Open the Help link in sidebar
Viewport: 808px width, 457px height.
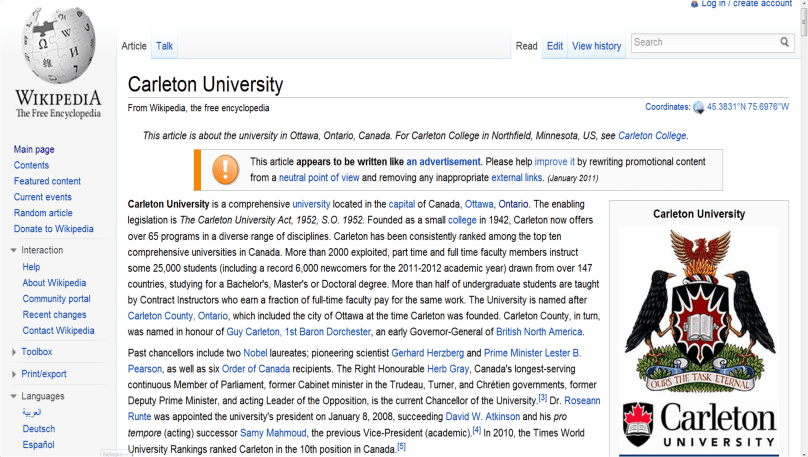(x=31, y=267)
